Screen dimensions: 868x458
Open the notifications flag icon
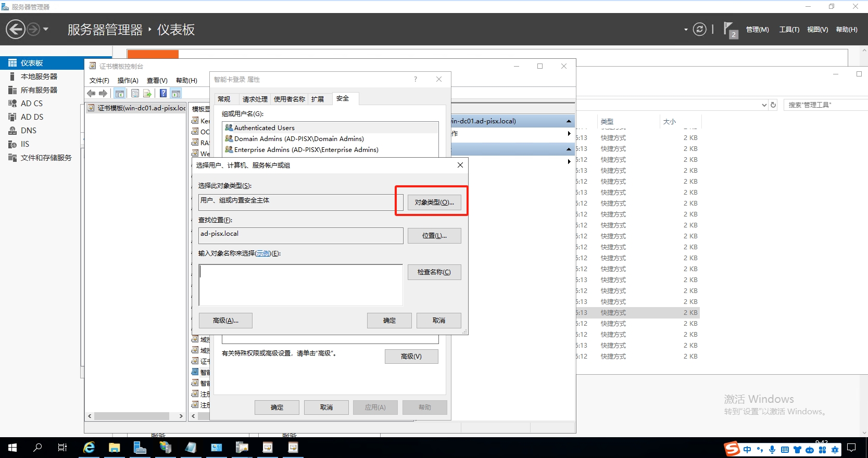[x=729, y=29]
